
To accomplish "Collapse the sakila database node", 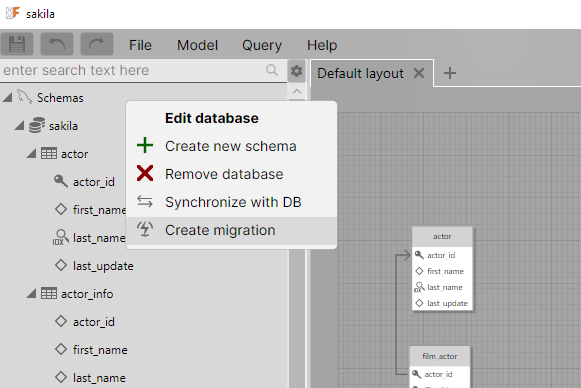I will tap(19, 126).
